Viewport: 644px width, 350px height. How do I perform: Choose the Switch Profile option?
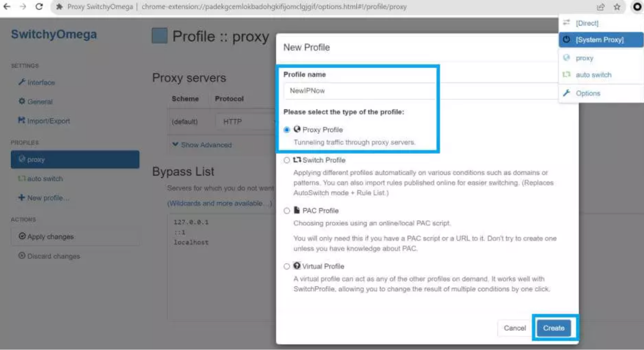(286, 160)
